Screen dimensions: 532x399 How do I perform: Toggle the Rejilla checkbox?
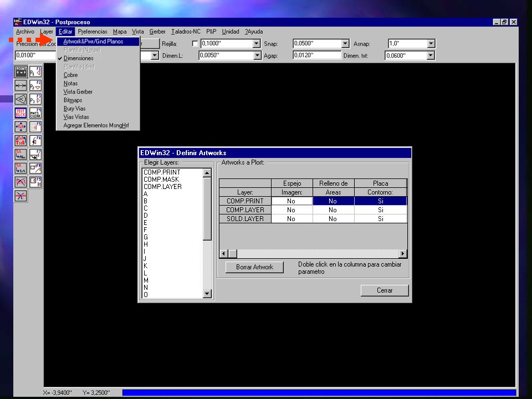(195, 44)
